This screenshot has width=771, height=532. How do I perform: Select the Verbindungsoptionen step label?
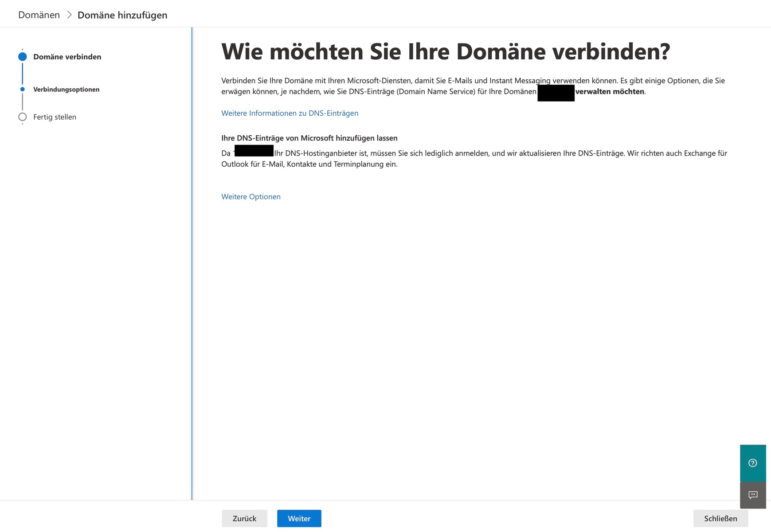66,90
